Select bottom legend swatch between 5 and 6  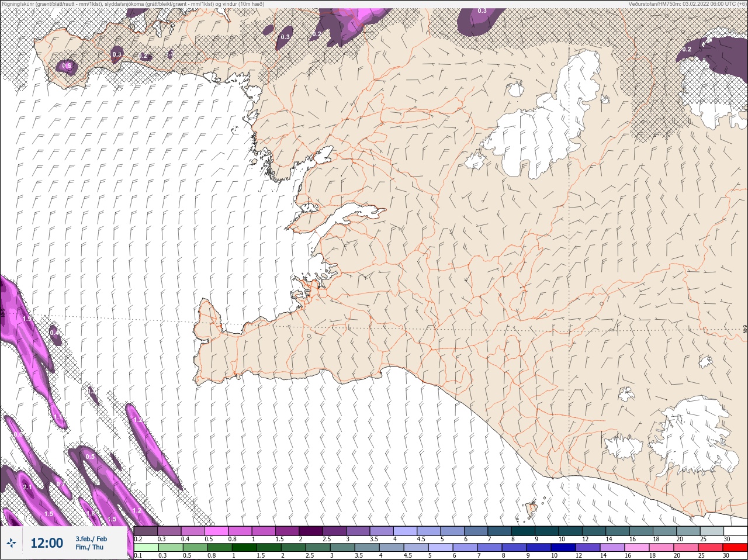point(440,548)
